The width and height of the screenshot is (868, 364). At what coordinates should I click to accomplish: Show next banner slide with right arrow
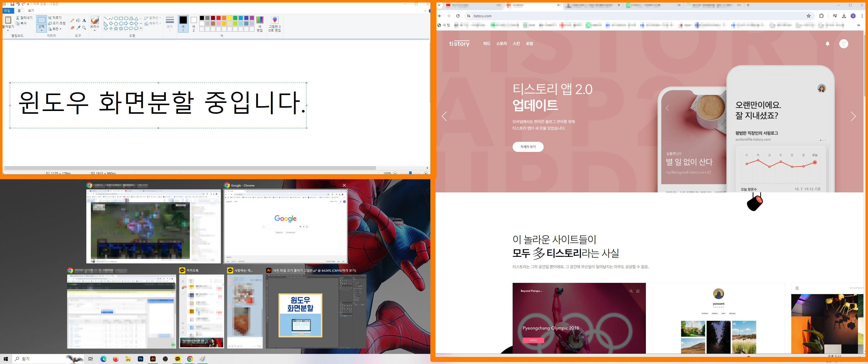[853, 116]
